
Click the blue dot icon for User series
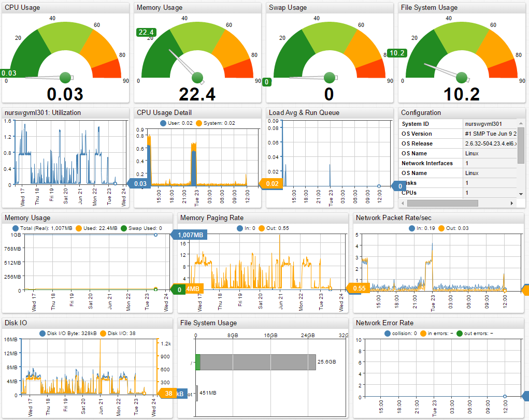(x=163, y=123)
